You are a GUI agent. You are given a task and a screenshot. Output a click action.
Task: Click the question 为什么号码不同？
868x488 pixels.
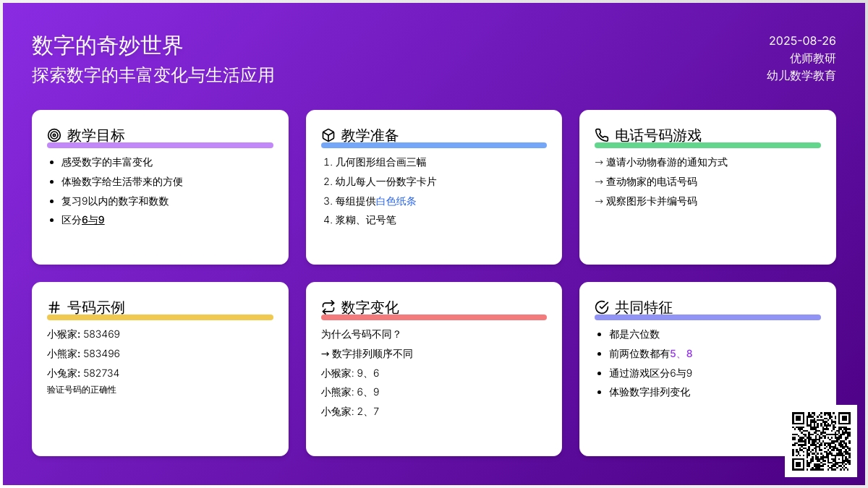pos(361,334)
